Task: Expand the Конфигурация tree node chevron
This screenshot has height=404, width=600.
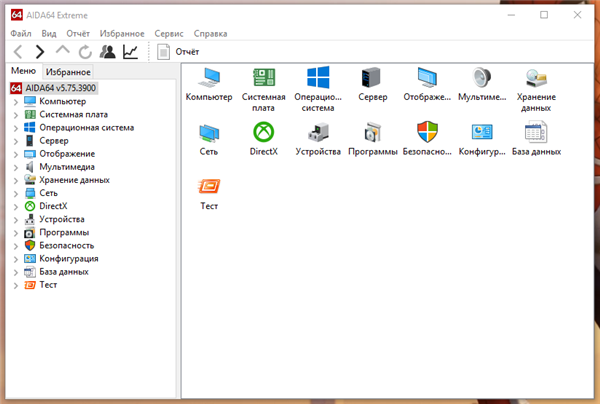Action: tap(15, 259)
